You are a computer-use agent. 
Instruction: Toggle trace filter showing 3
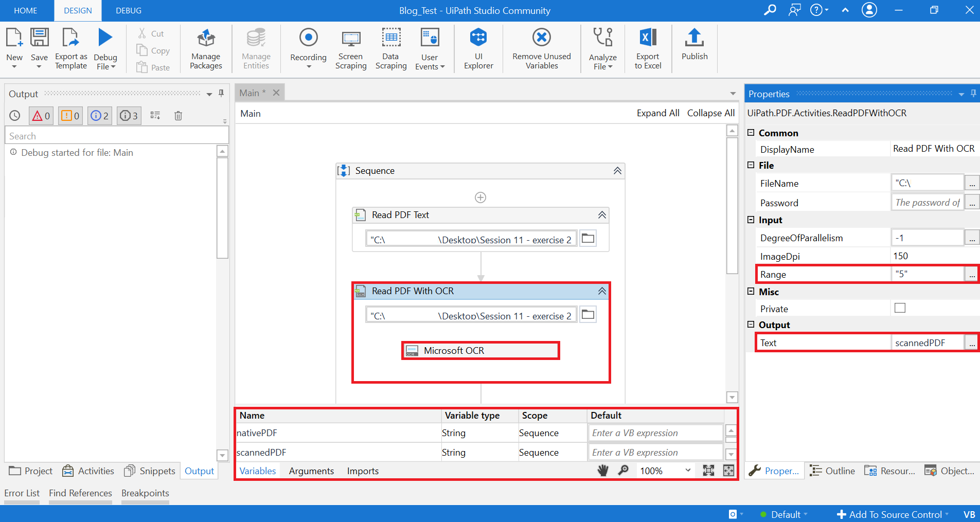[x=129, y=116]
